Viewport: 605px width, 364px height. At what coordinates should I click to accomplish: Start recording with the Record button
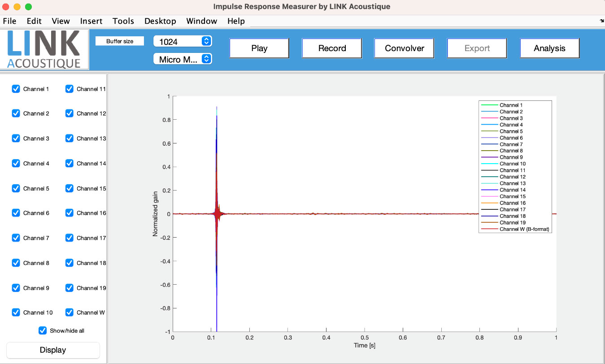(332, 48)
